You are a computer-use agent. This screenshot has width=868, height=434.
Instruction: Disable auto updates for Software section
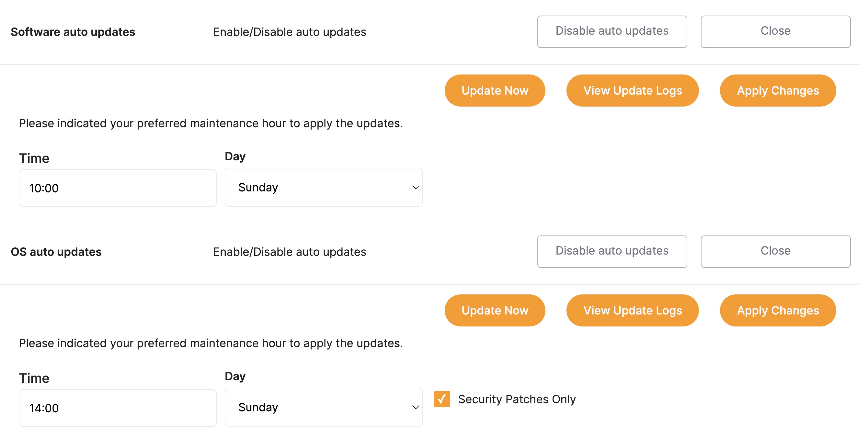click(612, 31)
